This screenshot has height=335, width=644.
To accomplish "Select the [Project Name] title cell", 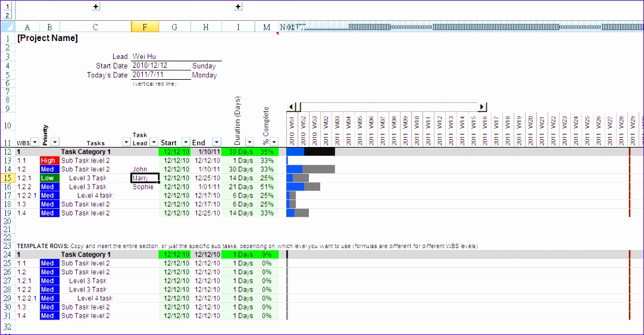I will coord(47,38).
